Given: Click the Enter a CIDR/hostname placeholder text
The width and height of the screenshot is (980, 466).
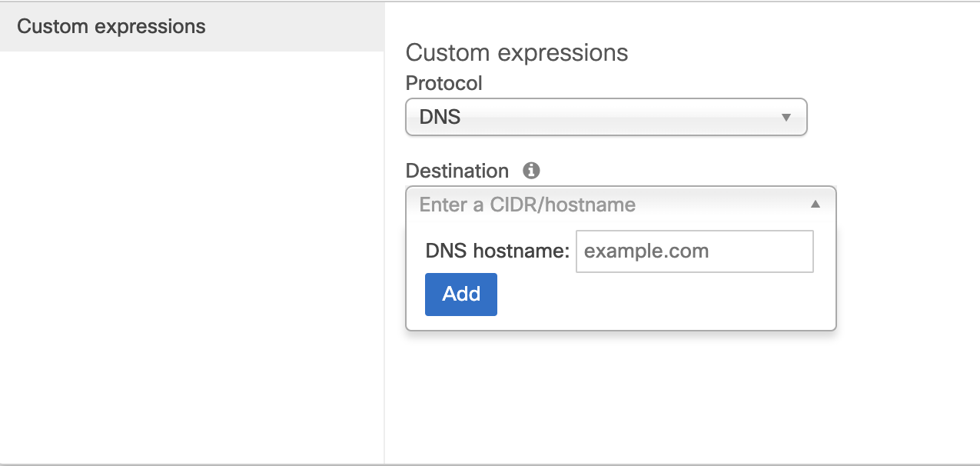Looking at the screenshot, I should (x=527, y=205).
